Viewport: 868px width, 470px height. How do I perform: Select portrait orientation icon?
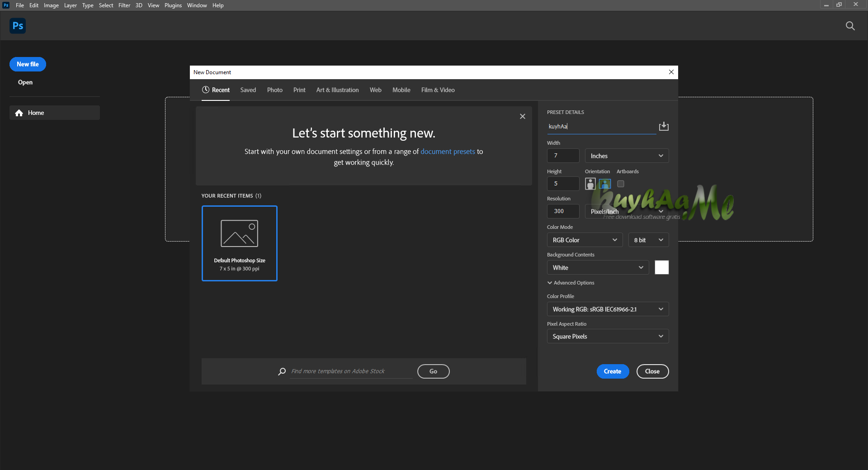pyautogui.click(x=590, y=184)
